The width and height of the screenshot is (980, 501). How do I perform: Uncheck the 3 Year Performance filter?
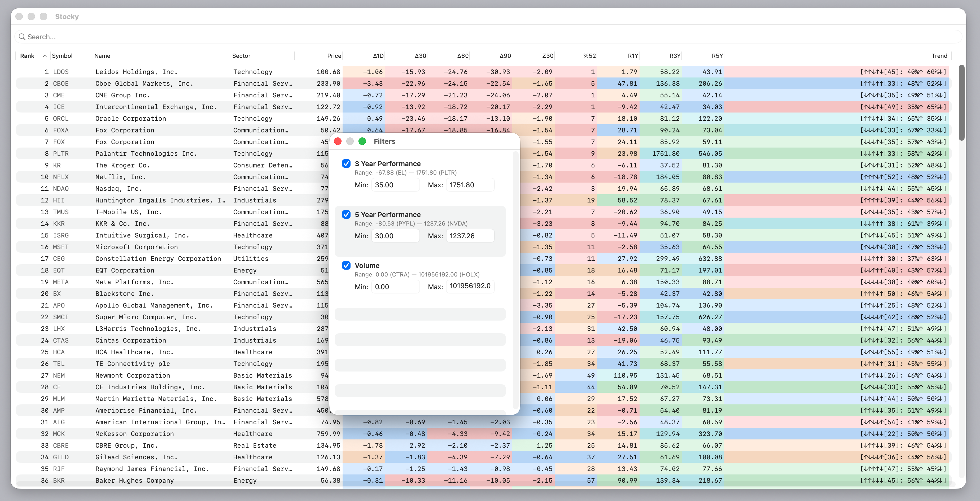click(346, 164)
